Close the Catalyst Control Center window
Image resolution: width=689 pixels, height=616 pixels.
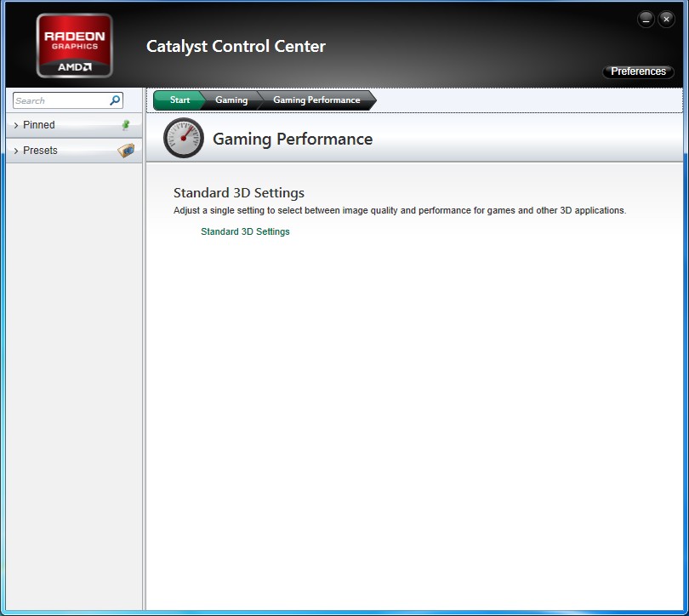click(x=666, y=20)
